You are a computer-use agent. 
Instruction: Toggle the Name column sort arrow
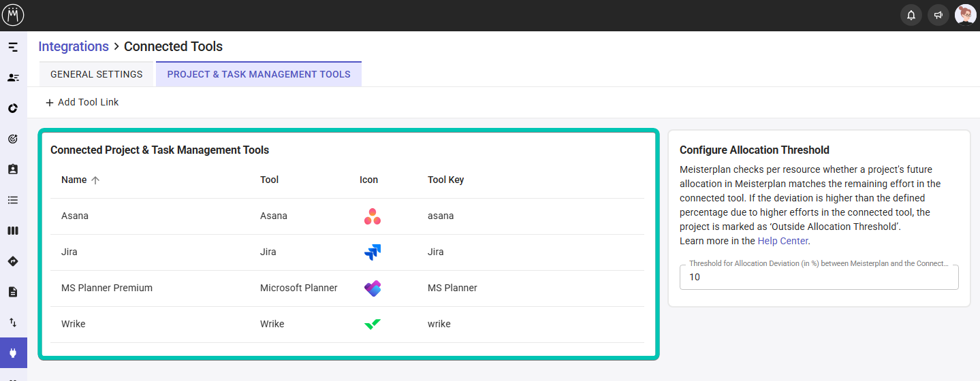pos(95,180)
